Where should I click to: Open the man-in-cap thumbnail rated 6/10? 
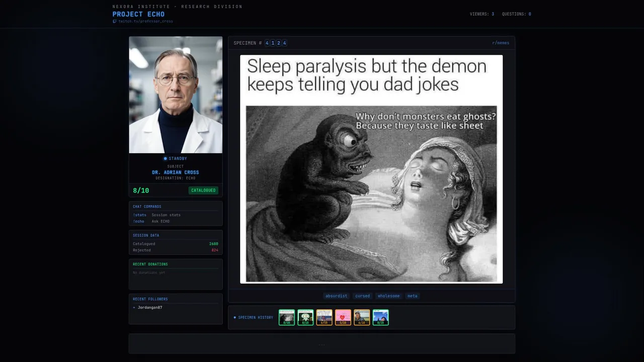362,317
